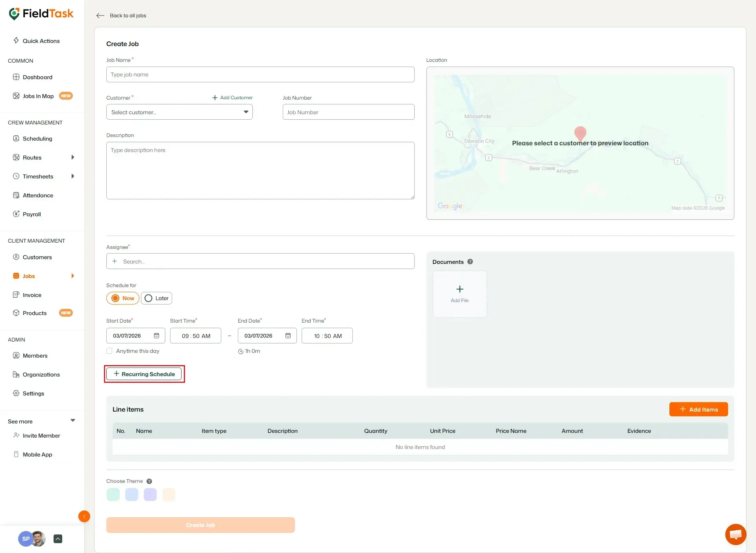Viewport: 756px width, 553px height.
Task: Click the Timesheets clock icon
Action: [16, 176]
